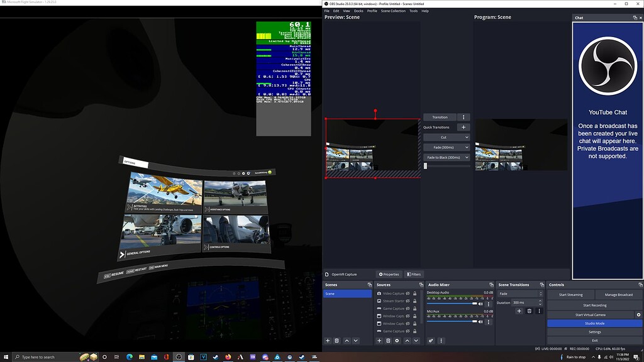Image resolution: width=644 pixels, height=362 pixels.
Task: Open source properties via the gear icon
Action: (x=398, y=340)
